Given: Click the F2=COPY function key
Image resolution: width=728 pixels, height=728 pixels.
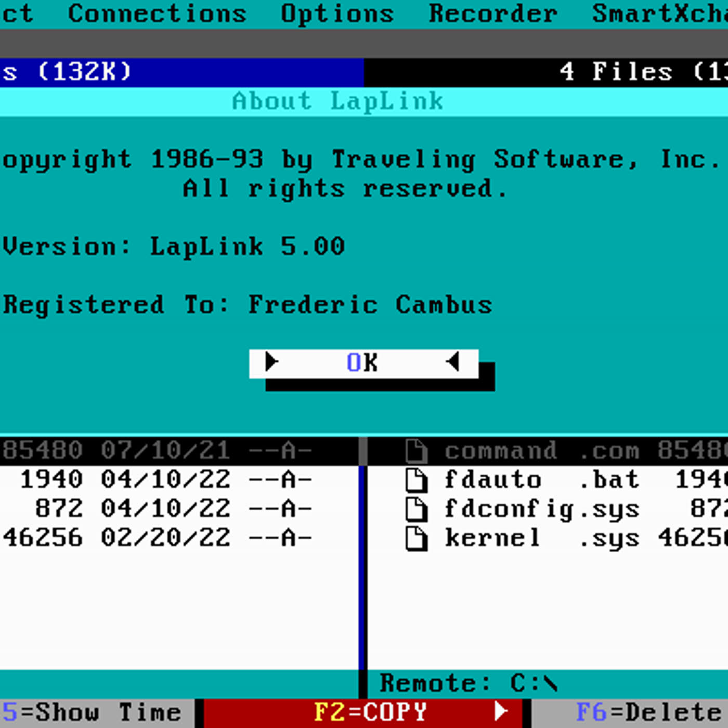Looking at the screenshot, I should point(363,713).
